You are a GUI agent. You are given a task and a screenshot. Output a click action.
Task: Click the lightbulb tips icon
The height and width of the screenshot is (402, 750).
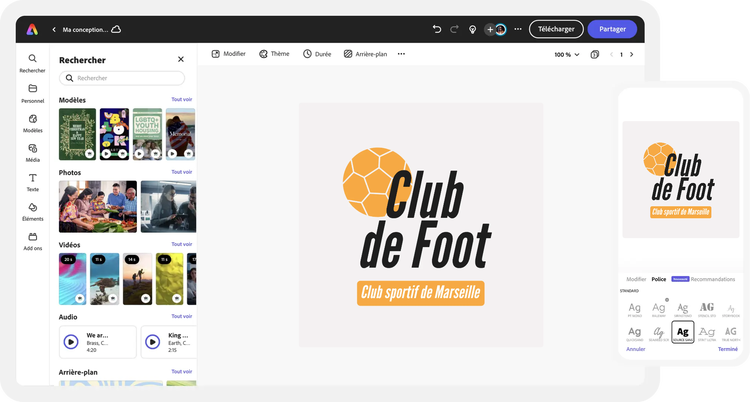[x=472, y=29]
